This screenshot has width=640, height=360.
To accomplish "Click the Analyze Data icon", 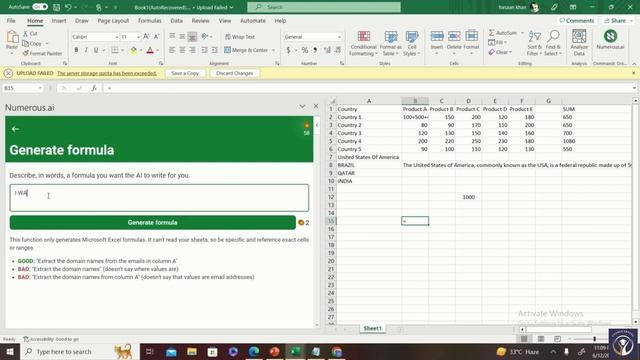I will 579,42.
